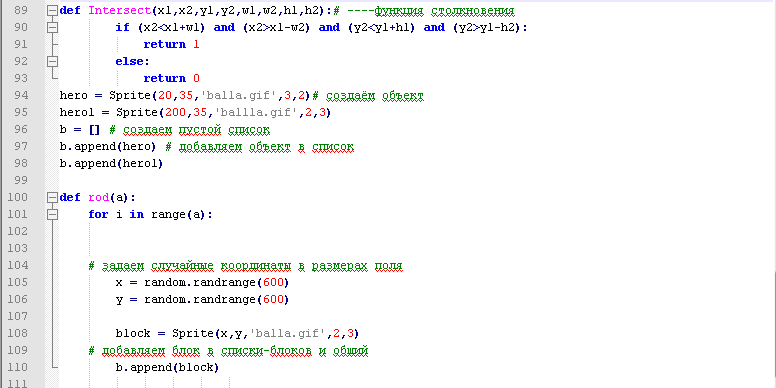Viewport: 776px width, 388px height.
Task: Click line number 108 in the margin
Action: point(18,334)
